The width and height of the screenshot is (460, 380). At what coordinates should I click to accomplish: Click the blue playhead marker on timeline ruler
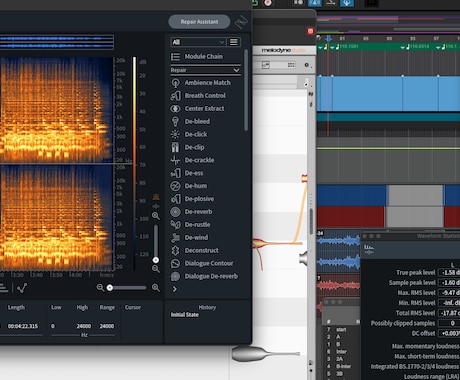pos(328,39)
